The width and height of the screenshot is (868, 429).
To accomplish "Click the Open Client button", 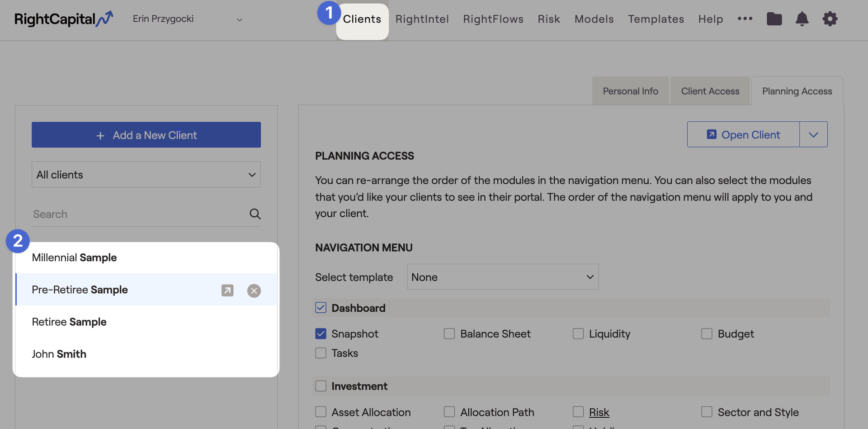I will click(743, 134).
